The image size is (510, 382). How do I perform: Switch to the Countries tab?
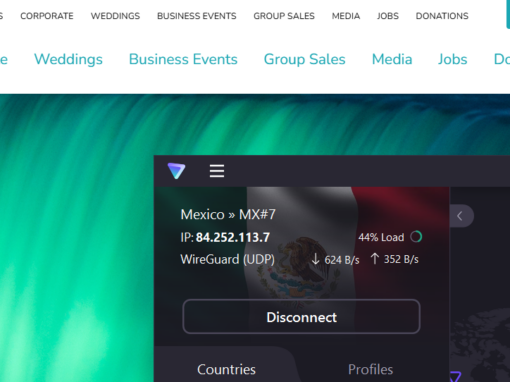click(226, 369)
